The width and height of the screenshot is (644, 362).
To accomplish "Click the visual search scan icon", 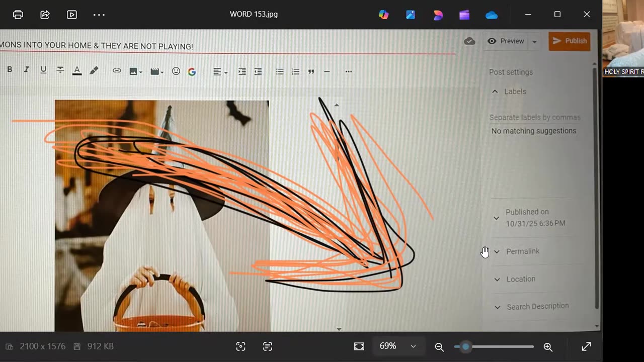I will (x=240, y=346).
